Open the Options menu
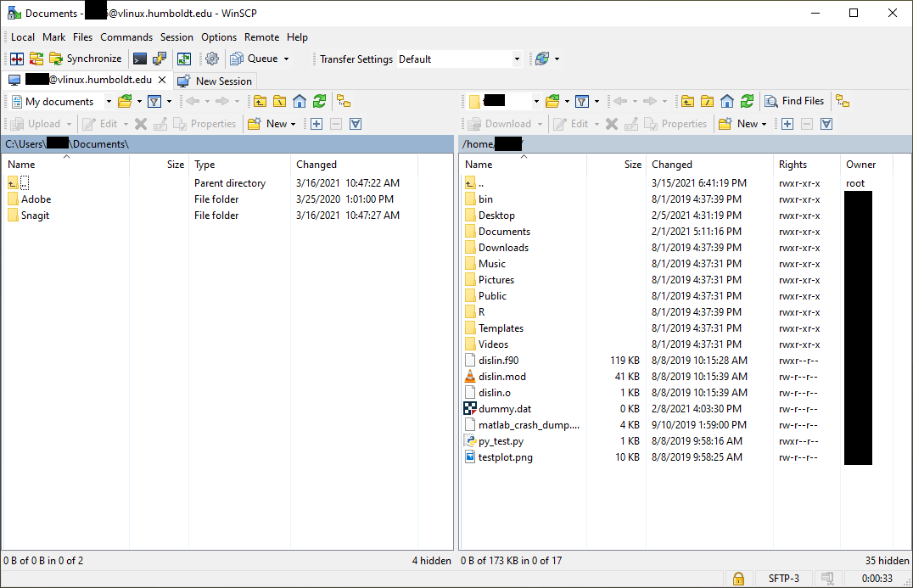This screenshot has width=913, height=588. tap(219, 37)
